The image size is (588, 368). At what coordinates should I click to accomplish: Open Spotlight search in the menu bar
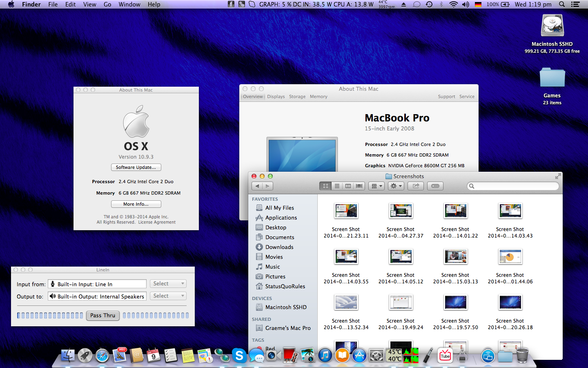[x=562, y=4]
